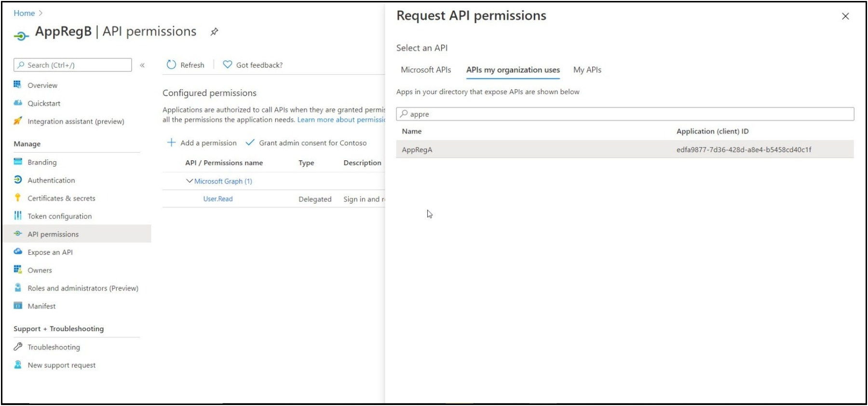Screen dimensions: 868x406
Task: Click the pin icon beside the page title
Action: pos(214,32)
